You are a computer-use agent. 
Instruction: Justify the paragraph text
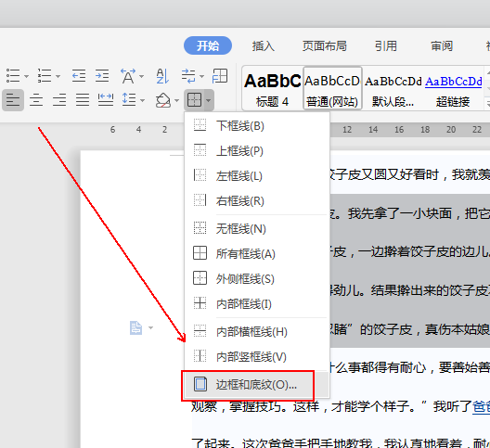pyautogui.click(x=83, y=100)
